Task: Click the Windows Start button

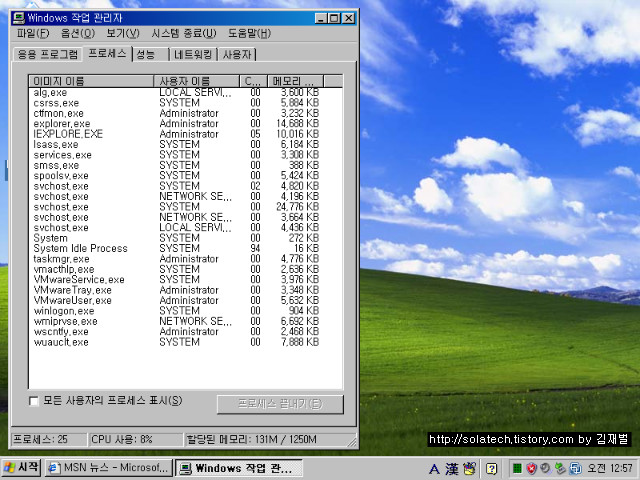Action: (21, 467)
